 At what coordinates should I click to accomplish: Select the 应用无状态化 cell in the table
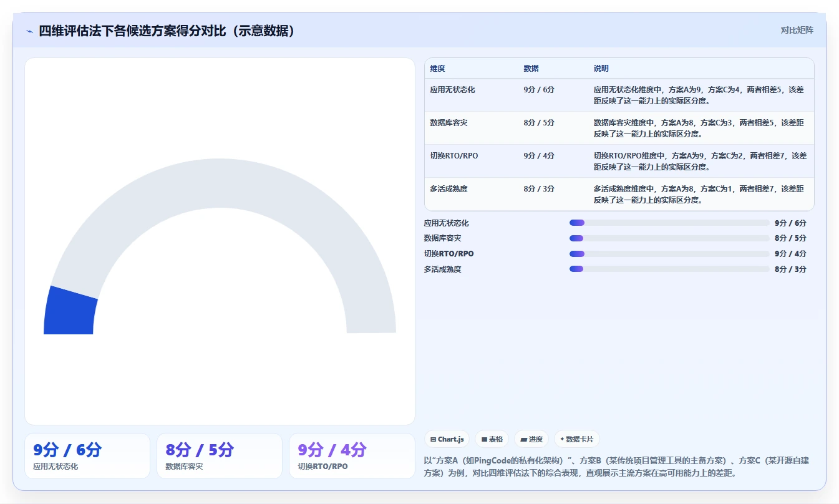tap(452, 90)
